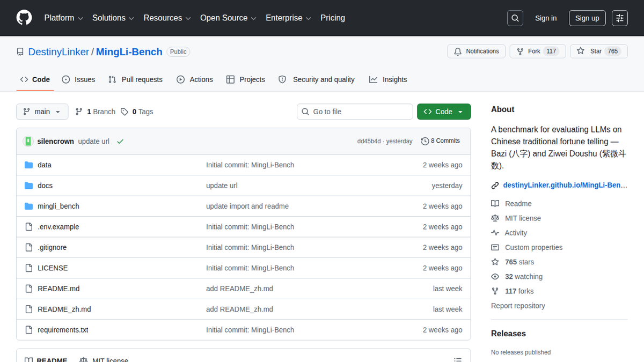Screen dimensions: 644x362
Task: Expand the Enterprise menu
Action: [x=289, y=18]
